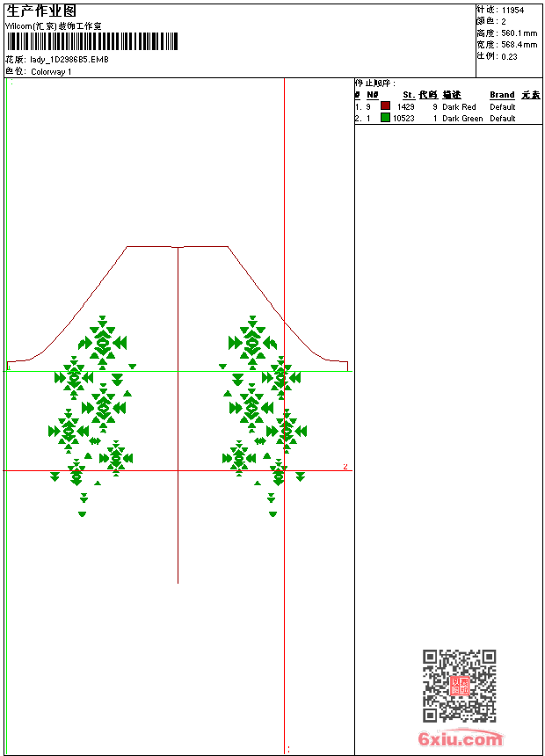545x756 pixels.
Task: Click the Dark Green color swatch
Action: tap(385, 118)
